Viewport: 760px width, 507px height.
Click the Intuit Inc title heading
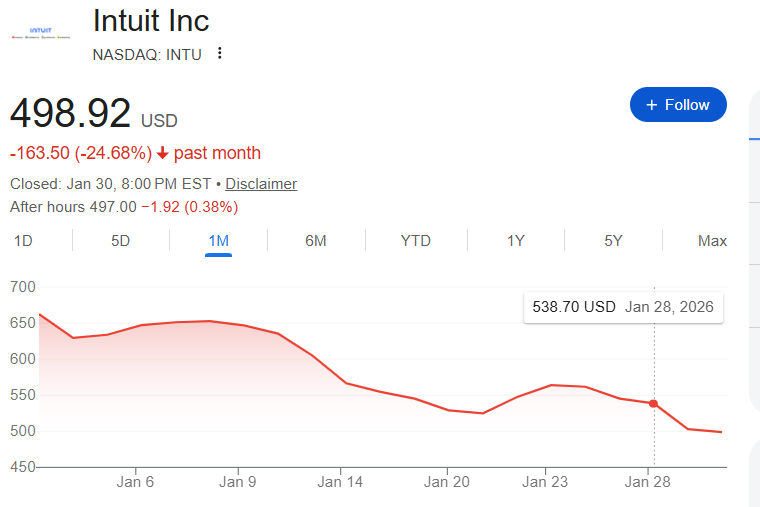pos(151,21)
